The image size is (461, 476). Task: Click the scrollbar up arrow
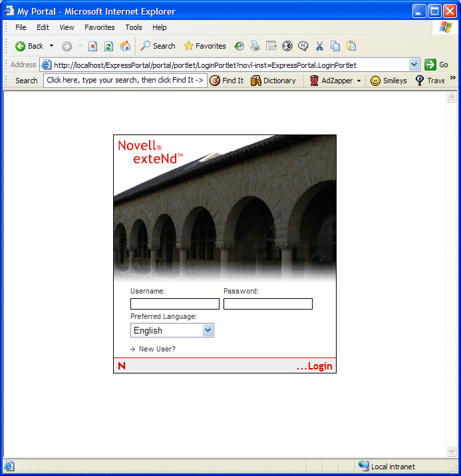451,97
